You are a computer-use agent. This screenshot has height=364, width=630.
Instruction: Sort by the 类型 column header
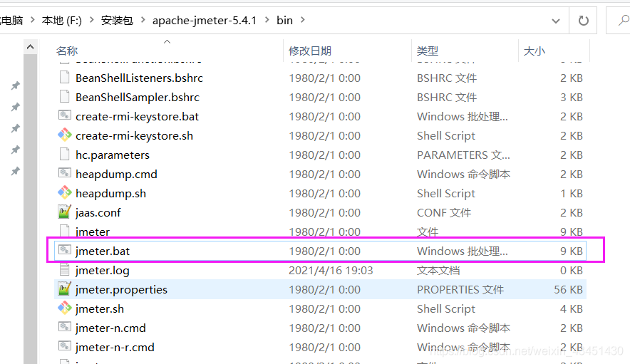(x=428, y=51)
